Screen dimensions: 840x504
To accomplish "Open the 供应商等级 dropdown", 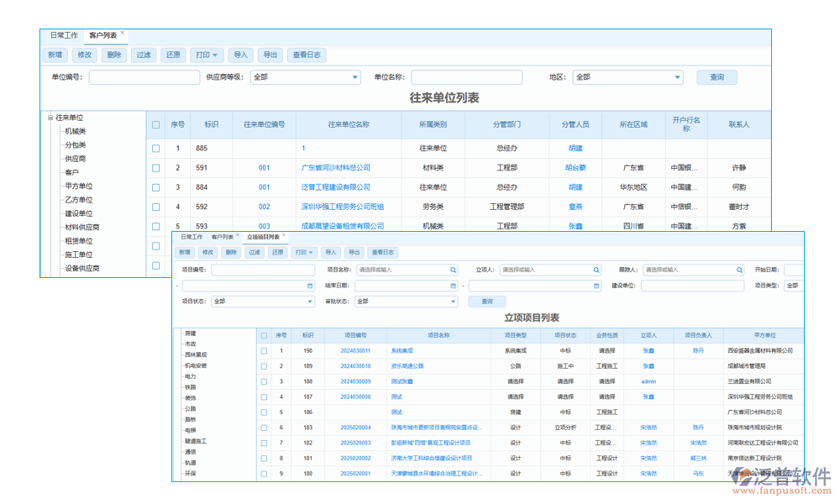I will (354, 77).
